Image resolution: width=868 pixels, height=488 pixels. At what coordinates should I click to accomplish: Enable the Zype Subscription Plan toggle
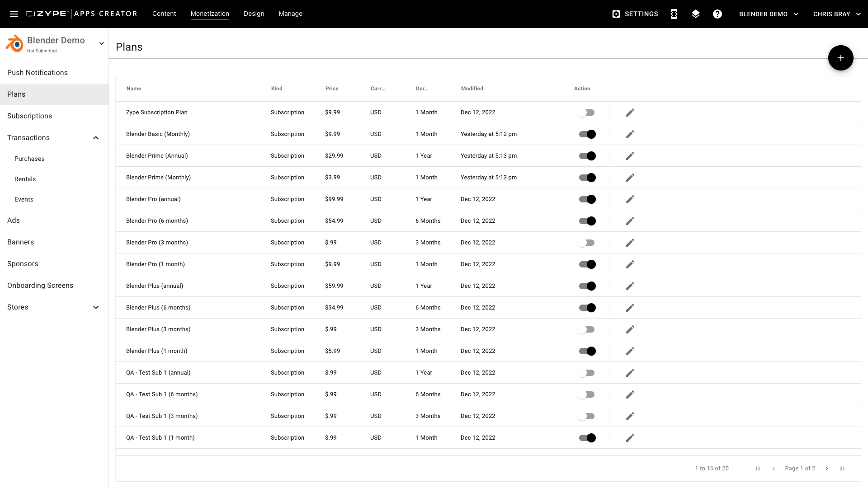tap(587, 113)
